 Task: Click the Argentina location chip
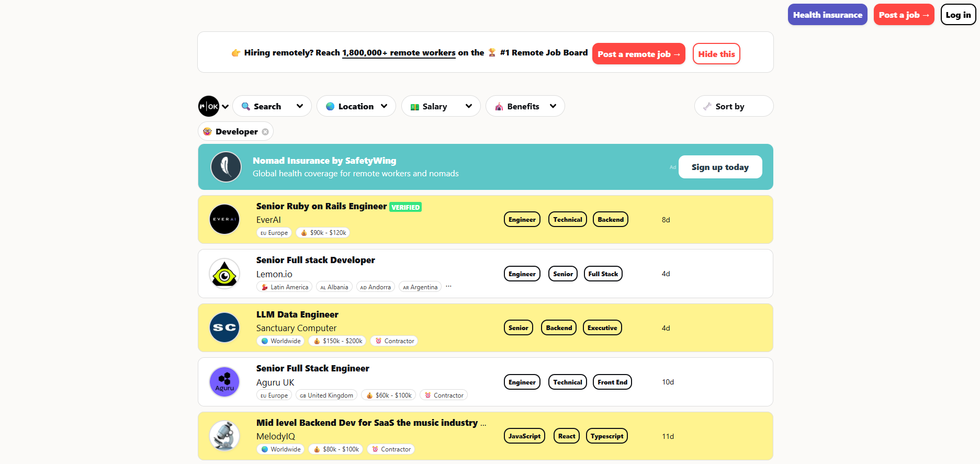(420, 287)
